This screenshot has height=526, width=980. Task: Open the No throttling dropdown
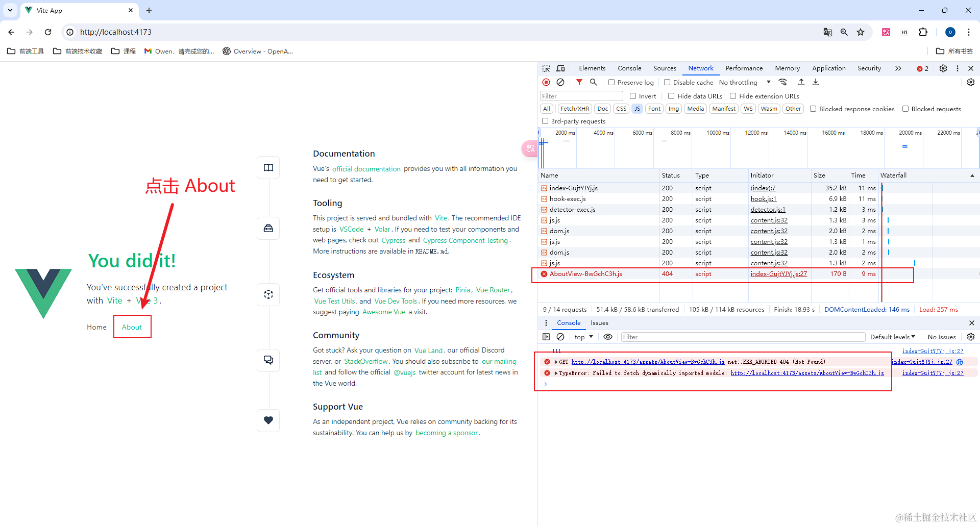745,82
